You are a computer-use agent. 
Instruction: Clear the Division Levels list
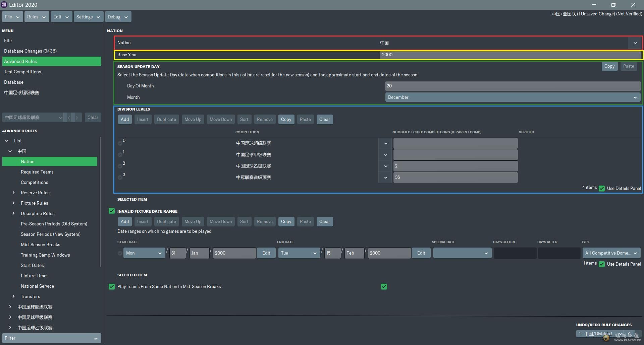[x=324, y=120]
